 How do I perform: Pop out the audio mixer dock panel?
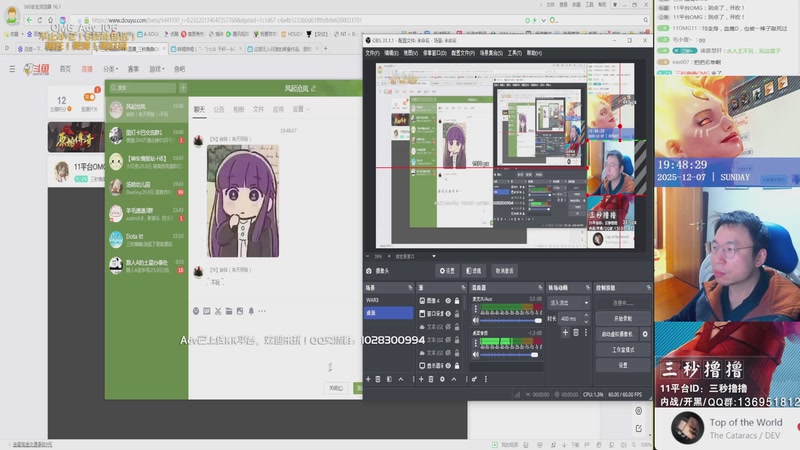pos(540,288)
